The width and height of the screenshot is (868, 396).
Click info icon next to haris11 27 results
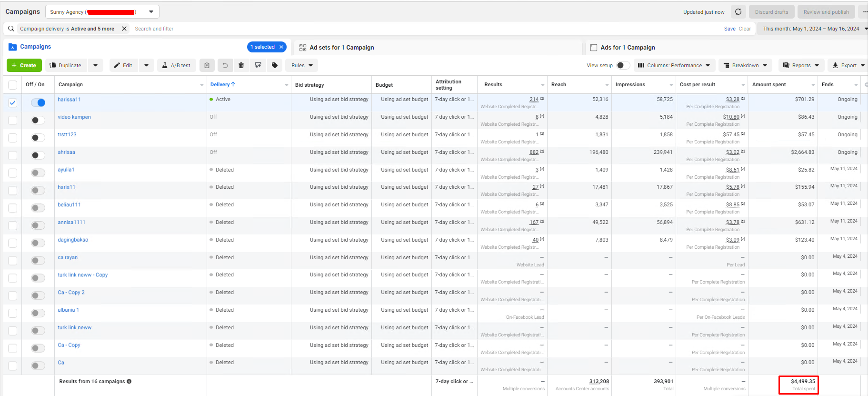click(x=542, y=186)
